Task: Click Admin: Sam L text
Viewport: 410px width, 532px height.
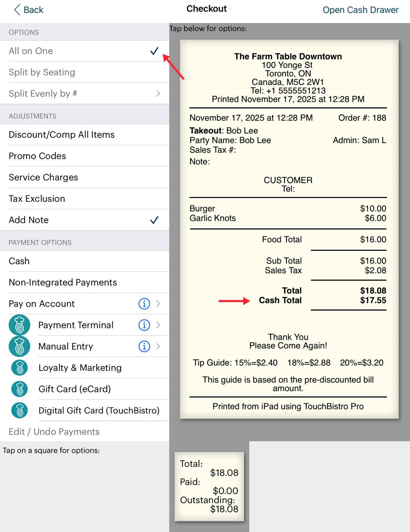Action: tap(360, 140)
